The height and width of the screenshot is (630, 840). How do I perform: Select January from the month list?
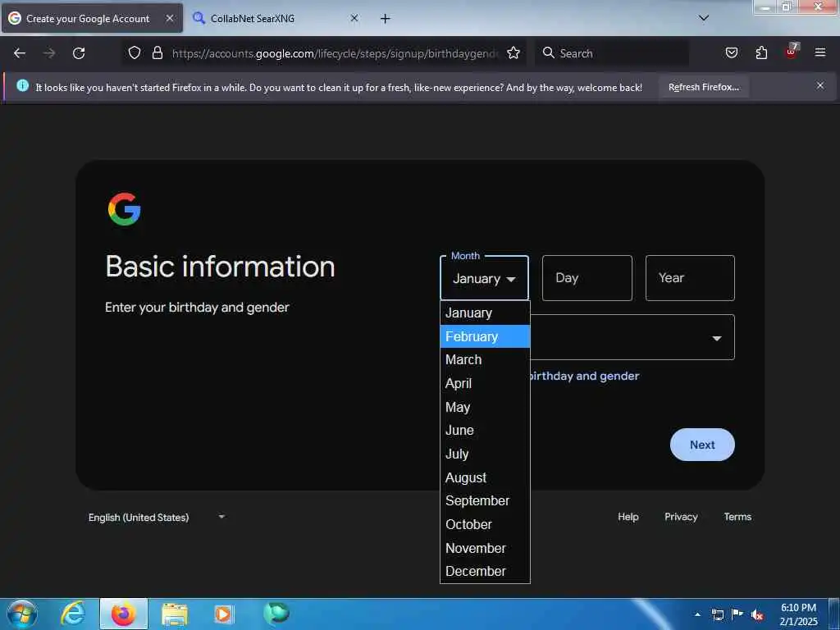click(485, 313)
